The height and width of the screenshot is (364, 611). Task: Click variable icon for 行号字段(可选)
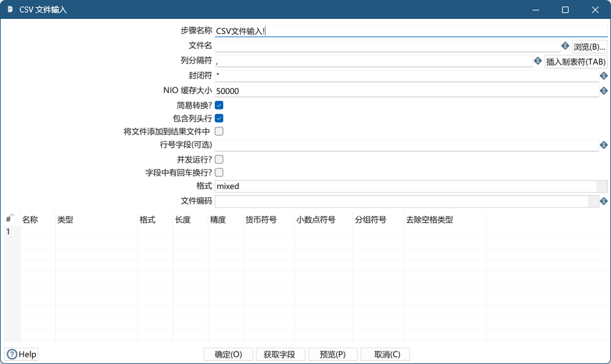pyautogui.click(x=604, y=145)
